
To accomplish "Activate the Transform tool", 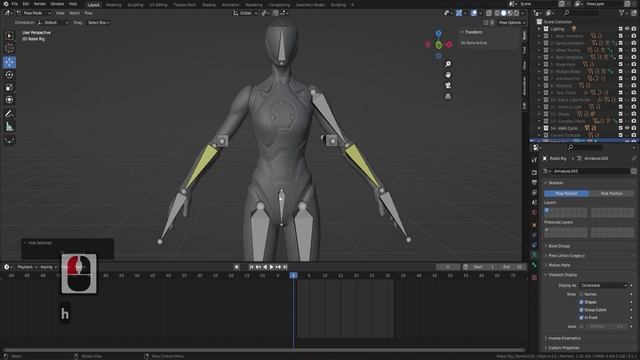I will click(x=9, y=100).
